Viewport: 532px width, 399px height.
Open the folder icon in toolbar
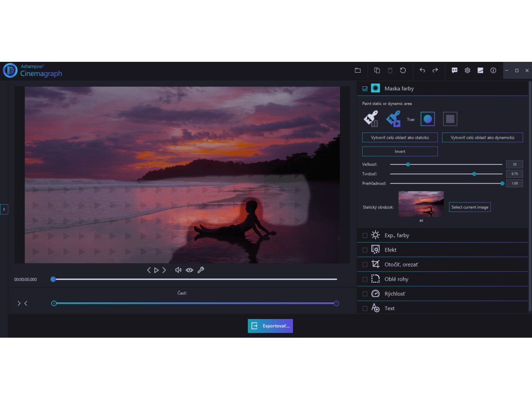point(357,70)
